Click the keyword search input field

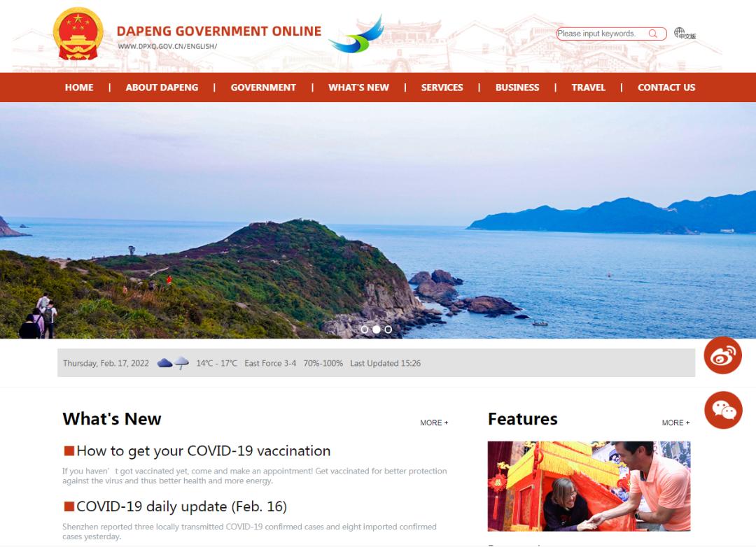(601, 34)
